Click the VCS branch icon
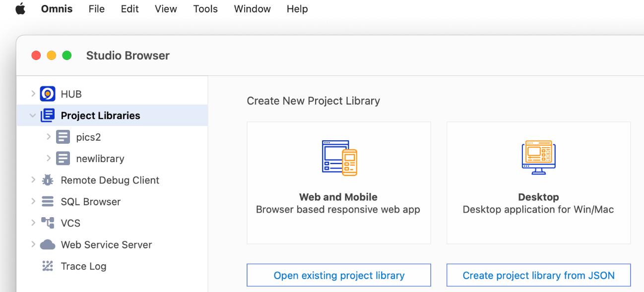Image resolution: width=644 pixels, height=292 pixels. (48, 223)
